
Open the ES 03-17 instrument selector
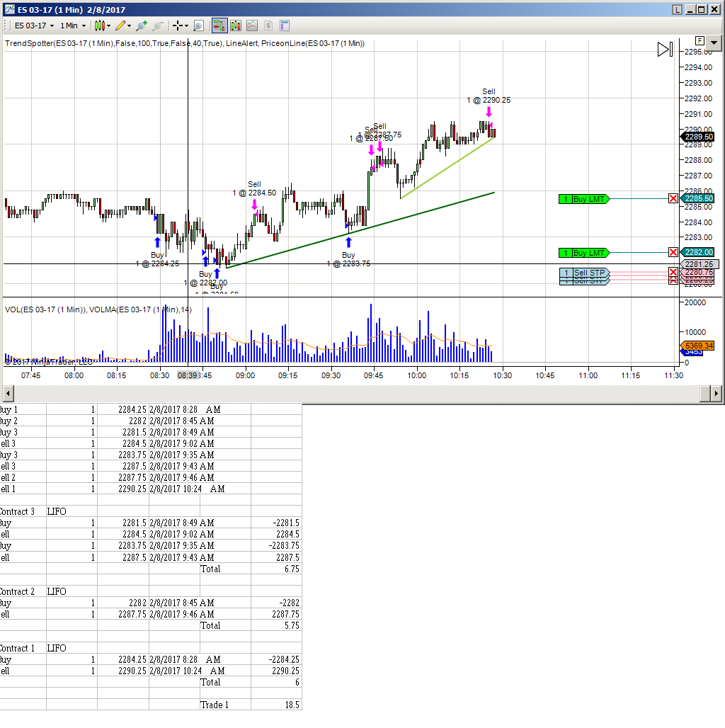pyautogui.click(x=35, y=25)
